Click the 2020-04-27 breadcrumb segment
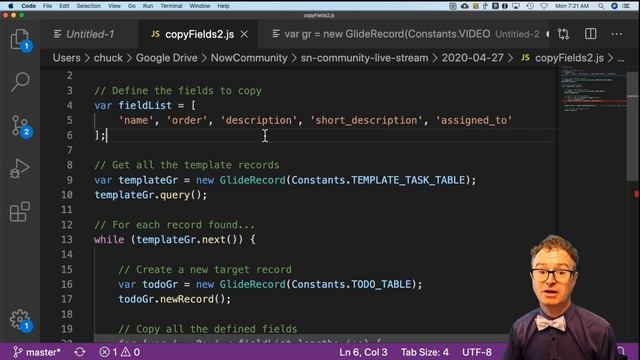 (472, 58)
